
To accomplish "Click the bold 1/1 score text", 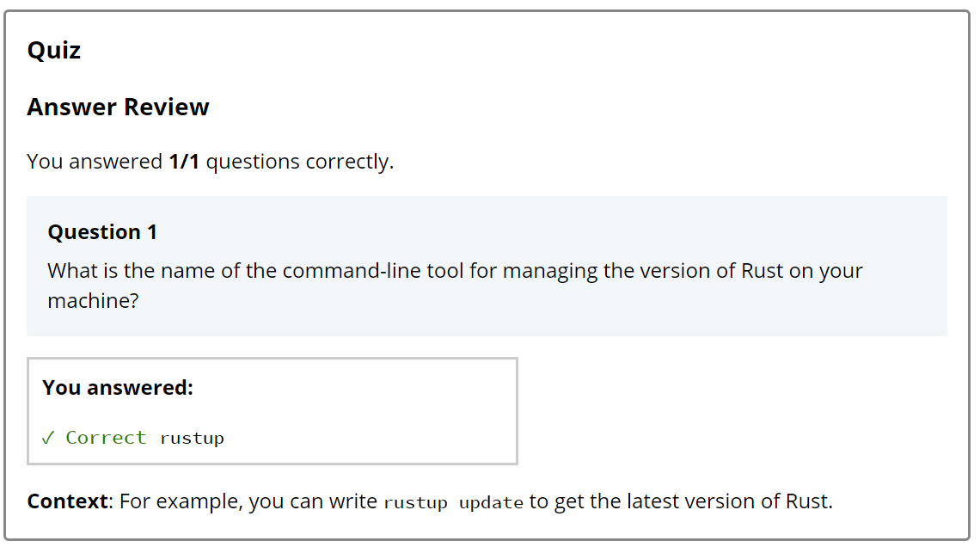I will (x=184, y=162).
